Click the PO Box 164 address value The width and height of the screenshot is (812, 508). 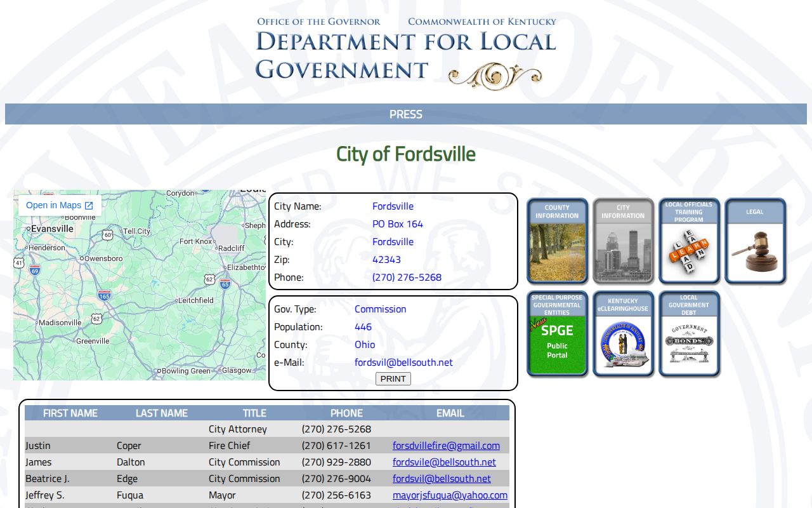398,224
